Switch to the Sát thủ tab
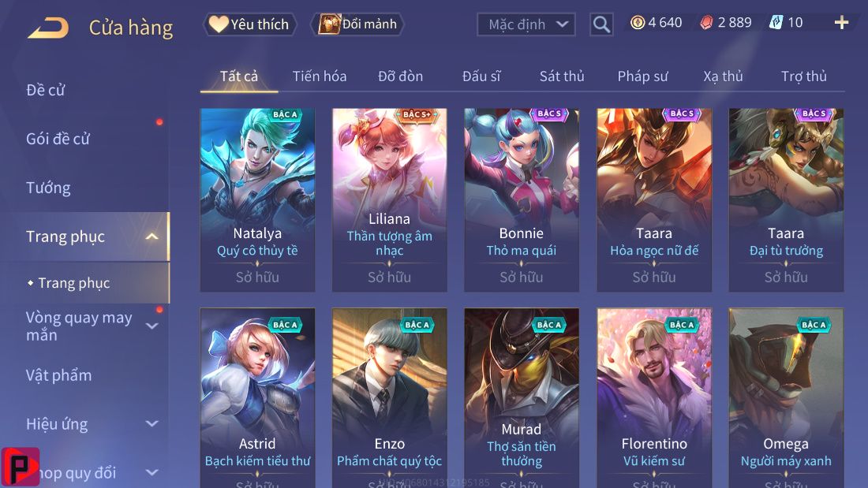 coord(562,76)
